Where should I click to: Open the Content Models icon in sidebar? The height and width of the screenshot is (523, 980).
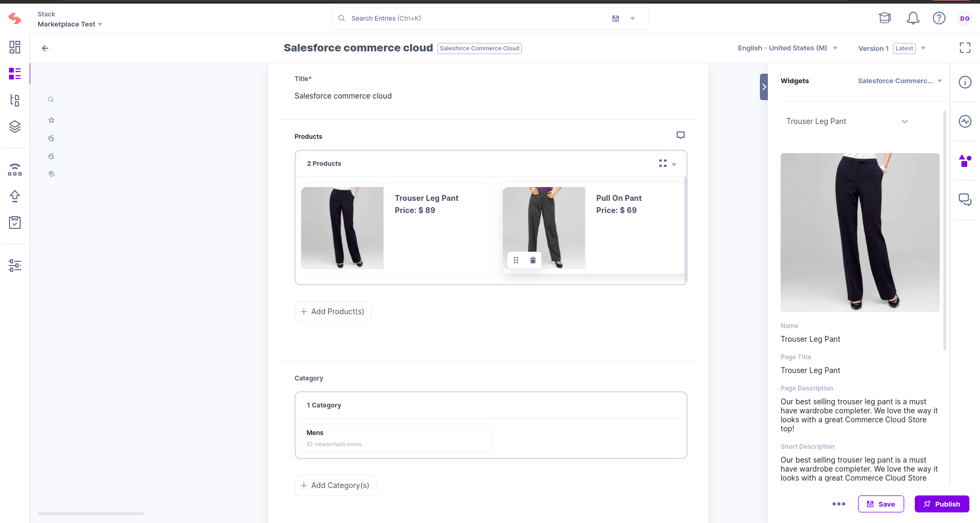tap(15, 100)
